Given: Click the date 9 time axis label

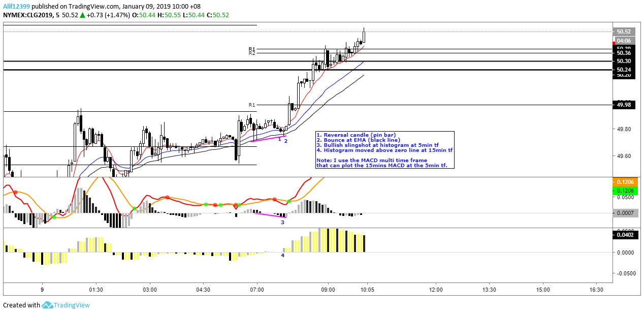Looking at the screenshot, I should coord(42,290).
